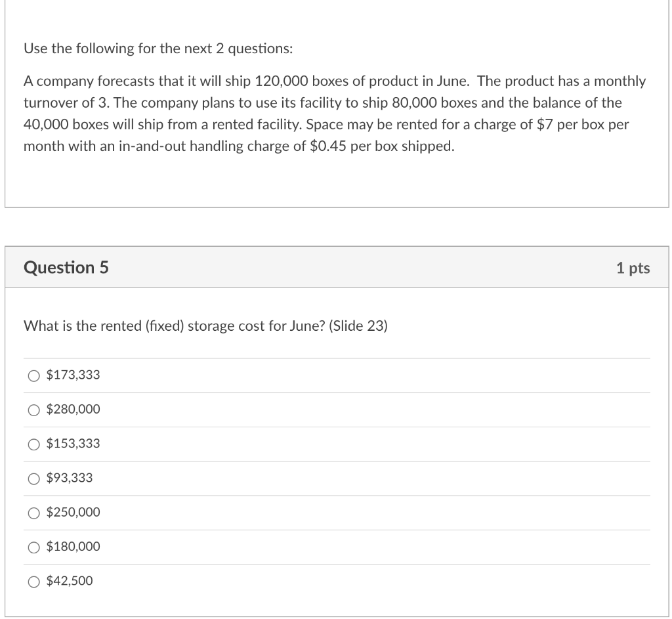
Task: Click the $93,333 answer label text
Action: pos(68,479)
